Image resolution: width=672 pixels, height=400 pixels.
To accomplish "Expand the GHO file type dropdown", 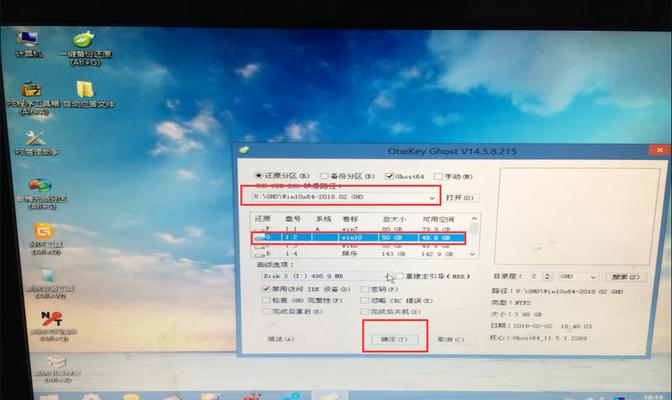I will click(x=593, y=277).
